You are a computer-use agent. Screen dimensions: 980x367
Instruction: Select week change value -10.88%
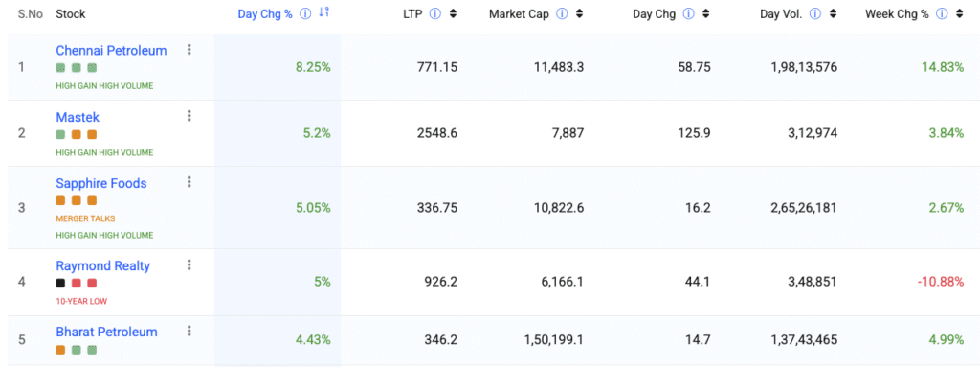pyautogui.click(x=941, y=282)
